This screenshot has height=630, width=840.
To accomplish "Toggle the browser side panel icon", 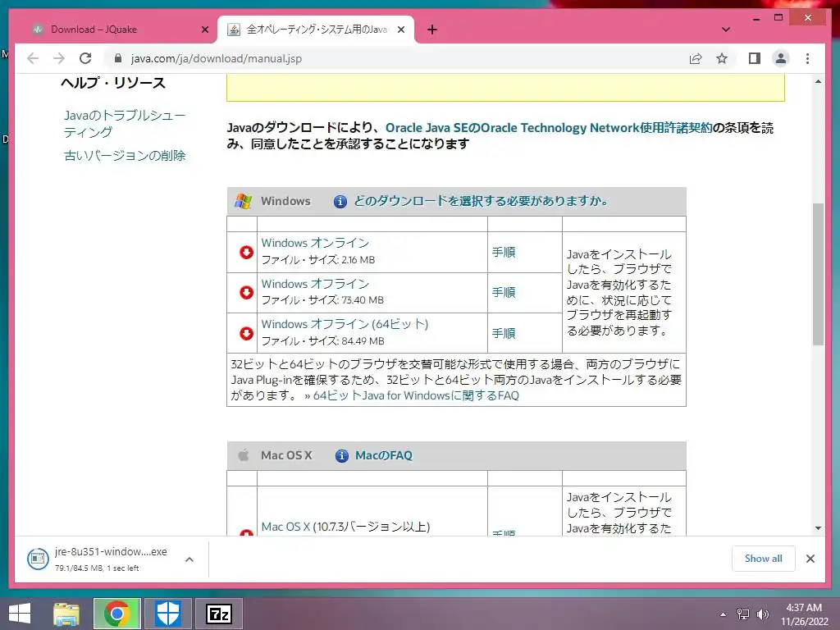I will tap(755, 58).
